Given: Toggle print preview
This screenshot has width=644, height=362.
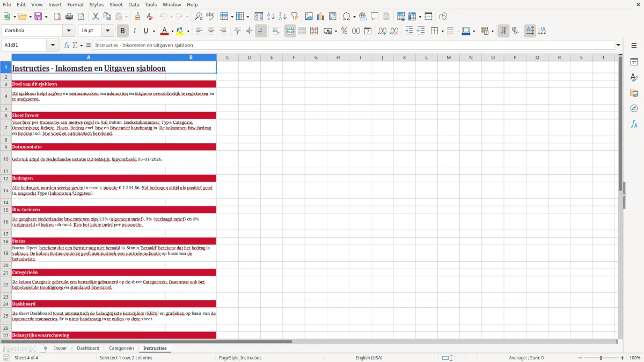Looking at the screenshot, I should tap(81, 17).
